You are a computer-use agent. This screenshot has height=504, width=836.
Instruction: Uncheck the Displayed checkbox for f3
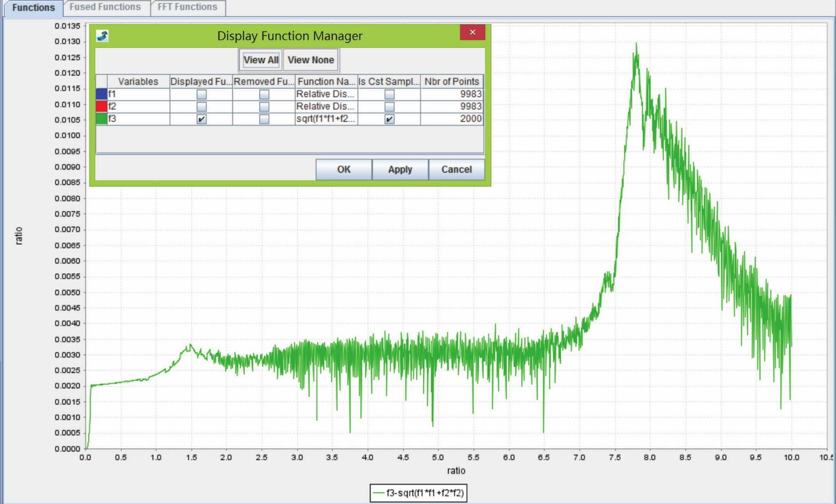point(201,119)
